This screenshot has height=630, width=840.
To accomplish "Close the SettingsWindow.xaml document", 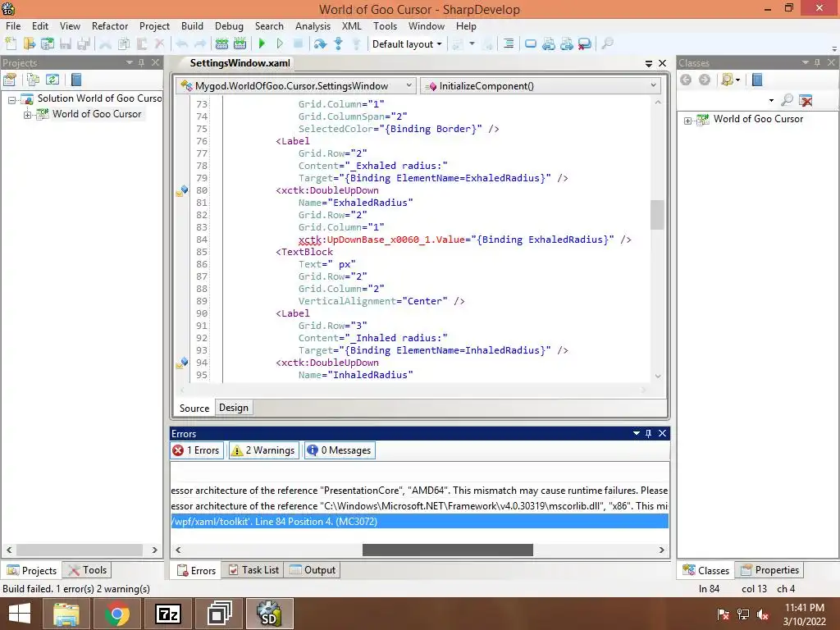I will 662,63.
